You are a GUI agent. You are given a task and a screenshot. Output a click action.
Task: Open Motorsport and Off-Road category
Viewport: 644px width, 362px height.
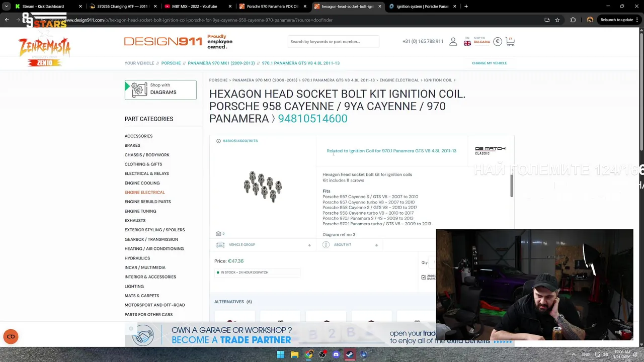[154, 305]
